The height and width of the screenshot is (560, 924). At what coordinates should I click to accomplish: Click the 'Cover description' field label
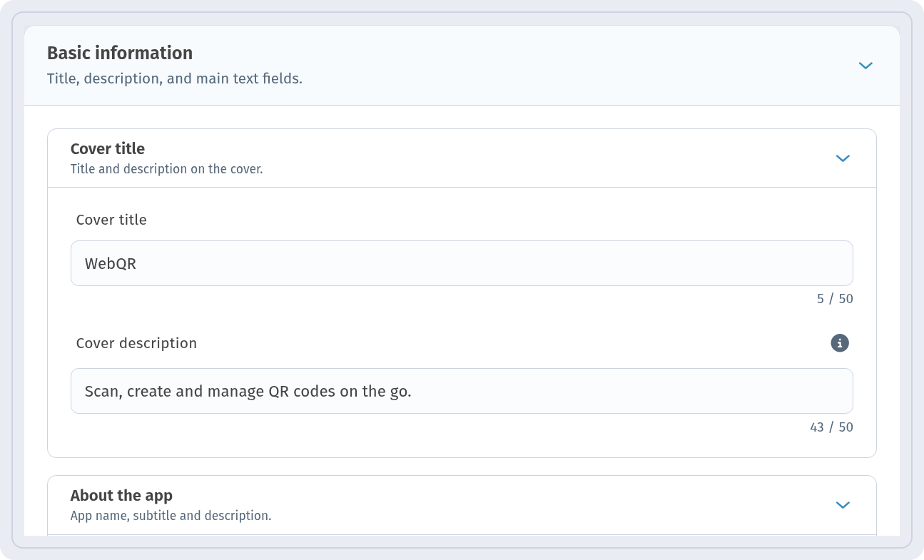click(136, 343)
